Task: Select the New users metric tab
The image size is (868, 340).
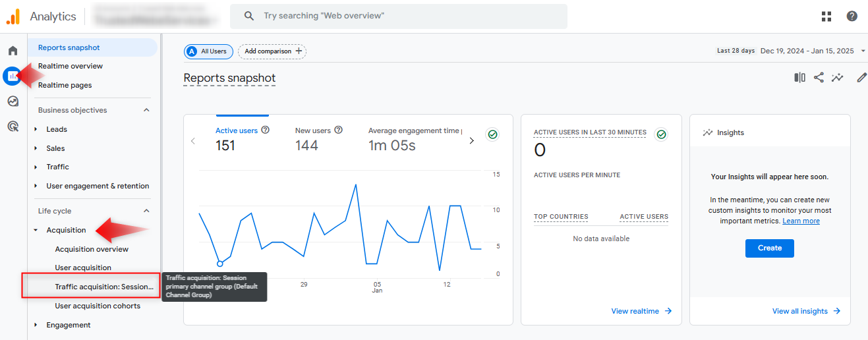Action: [318, 138]
